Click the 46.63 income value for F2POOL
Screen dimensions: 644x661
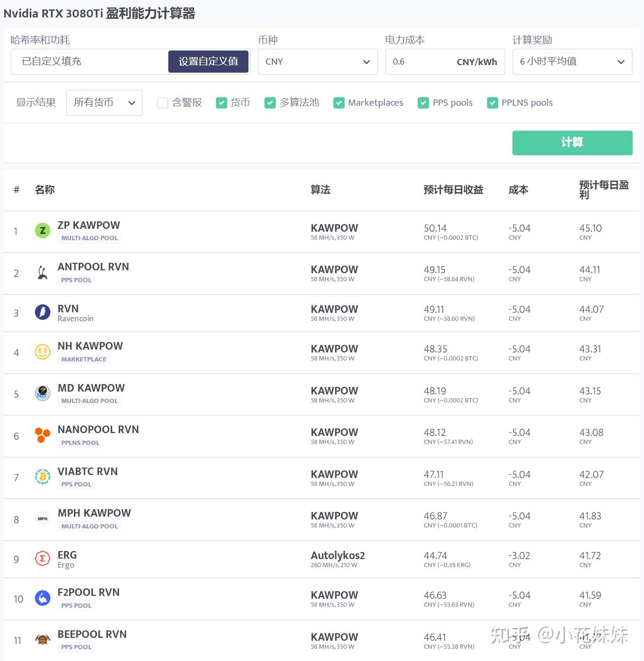pos(435,595)
